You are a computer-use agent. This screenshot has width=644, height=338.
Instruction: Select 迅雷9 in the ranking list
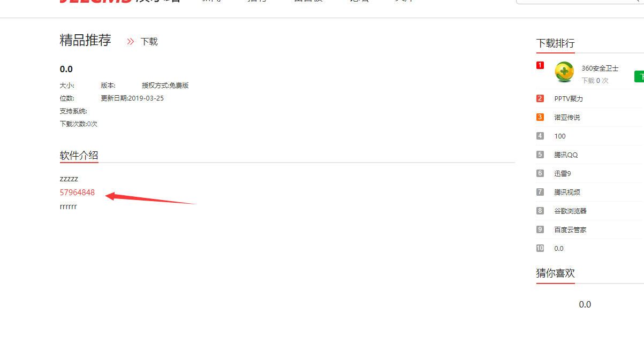563,174
